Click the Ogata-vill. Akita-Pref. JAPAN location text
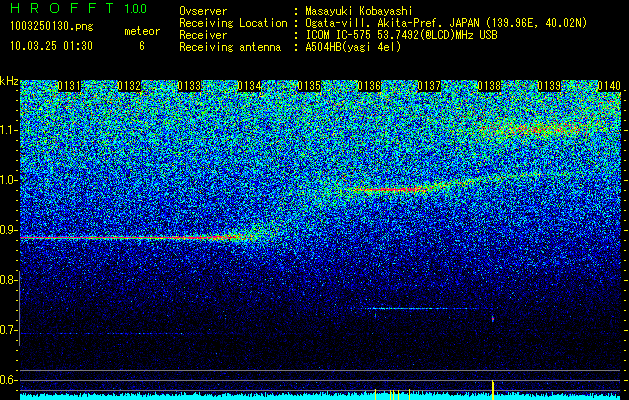This screenshot has width=629, height=400. [x=446, y=23]
